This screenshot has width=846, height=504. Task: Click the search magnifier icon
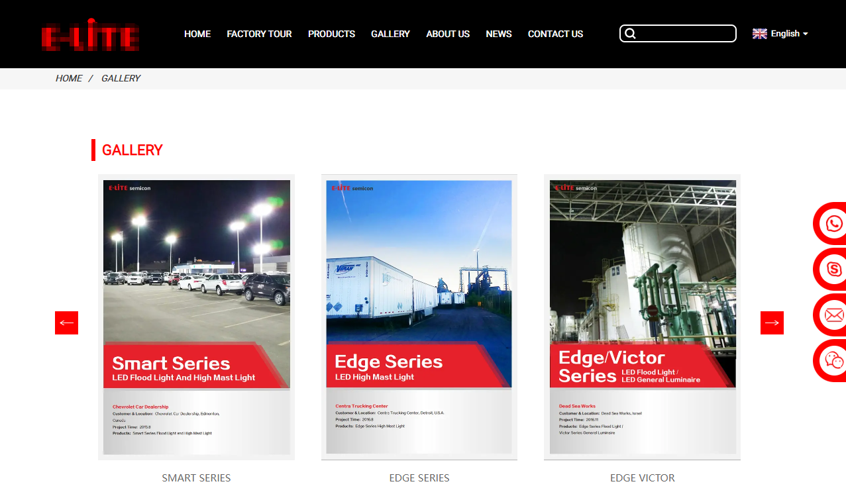point(630,34)
